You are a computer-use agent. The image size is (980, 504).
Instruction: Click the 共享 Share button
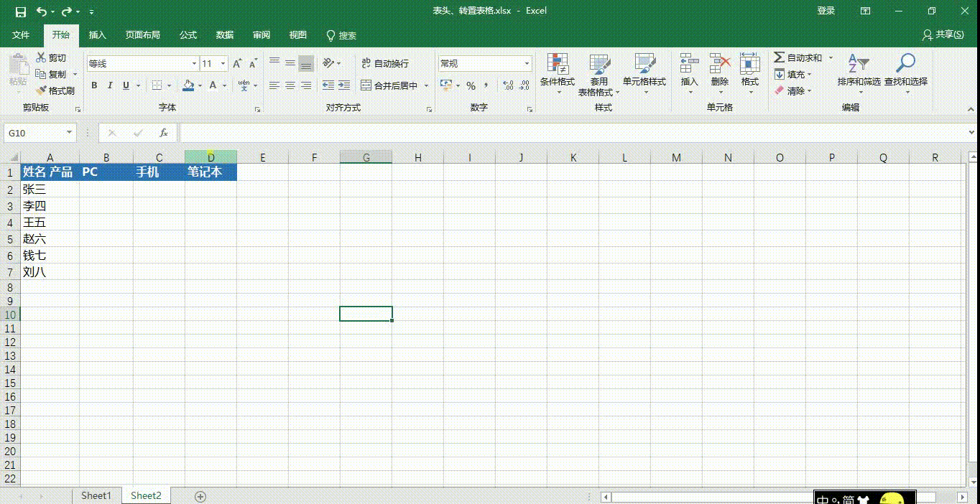[943, 34]
